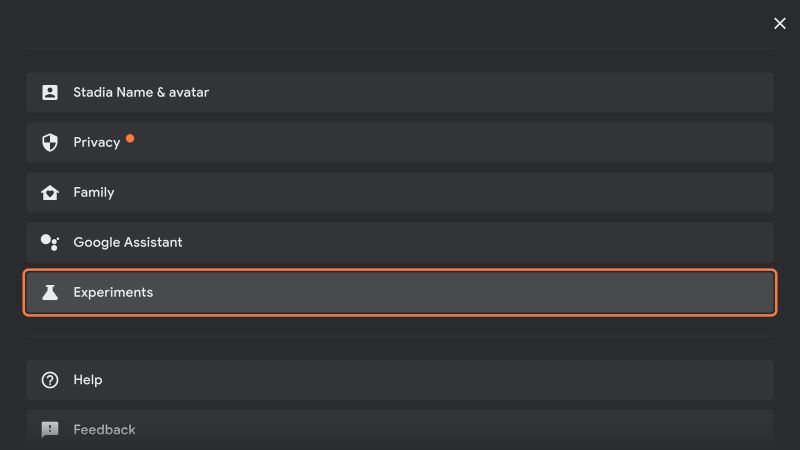Image resolution: width=800 pixels, height=450 pixels.
Task: Click the Stadia Name & avatar profile icon
Action: 49,92
